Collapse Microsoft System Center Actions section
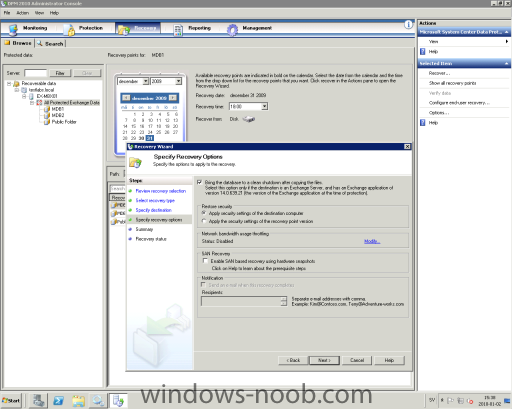This screenshot has height=409, width=512. (x=506, y=32)
